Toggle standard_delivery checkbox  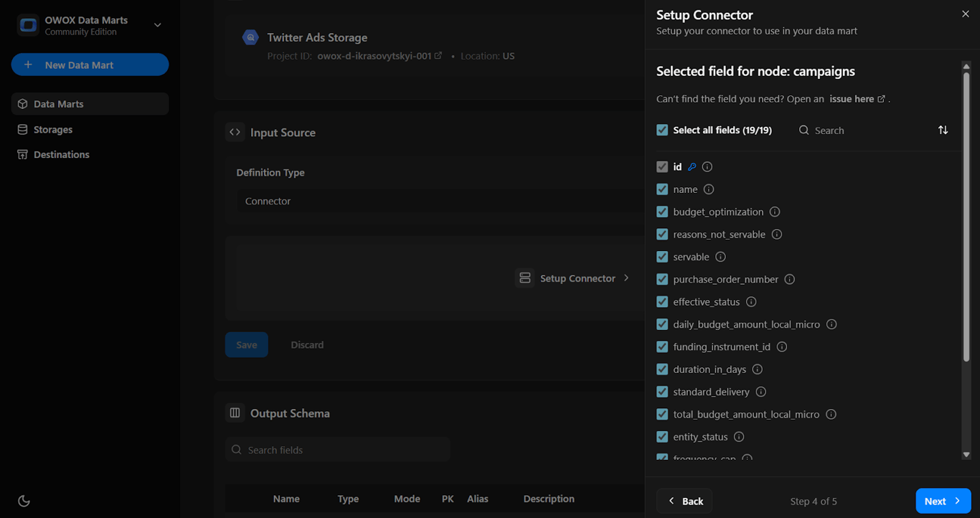pyautogui.click(x=662, y=392)
